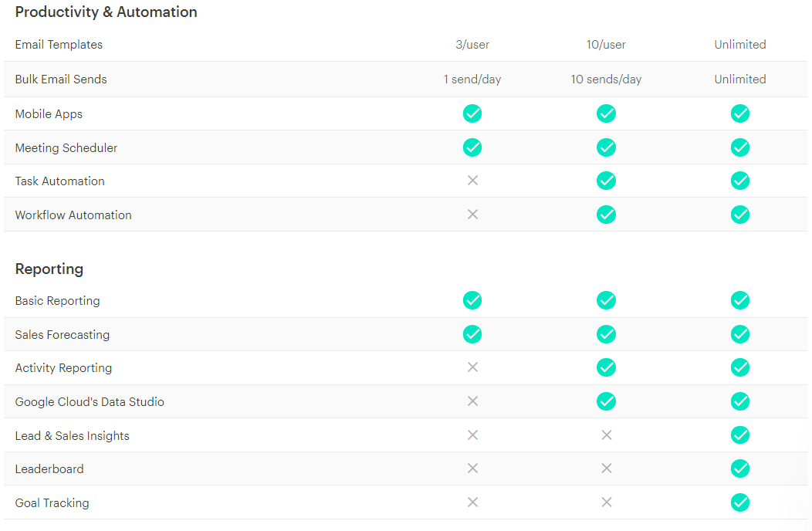The width and height of the screenshot is (812, 531).
Task: Click the Bulk Email Sends row label
Action: coord(61,79)
